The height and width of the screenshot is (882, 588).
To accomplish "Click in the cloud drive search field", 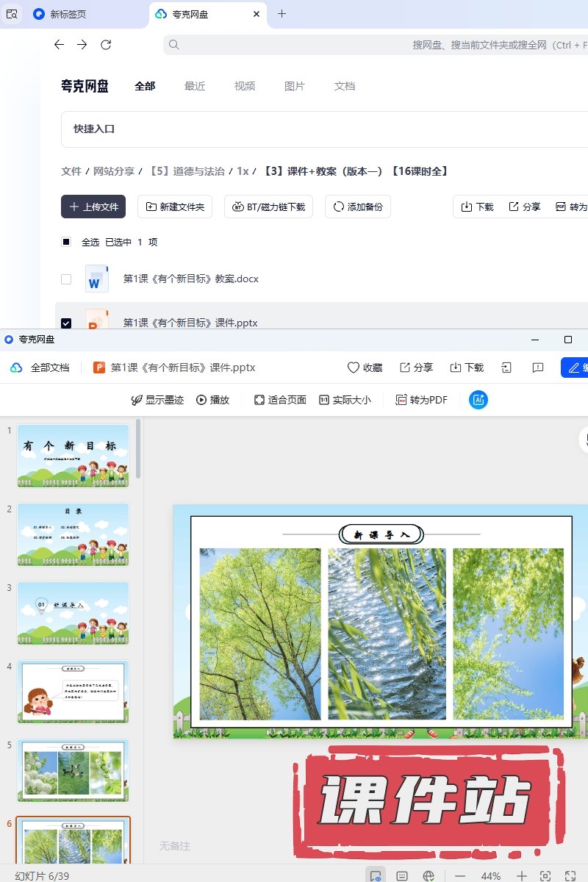I will pos(367,45).
